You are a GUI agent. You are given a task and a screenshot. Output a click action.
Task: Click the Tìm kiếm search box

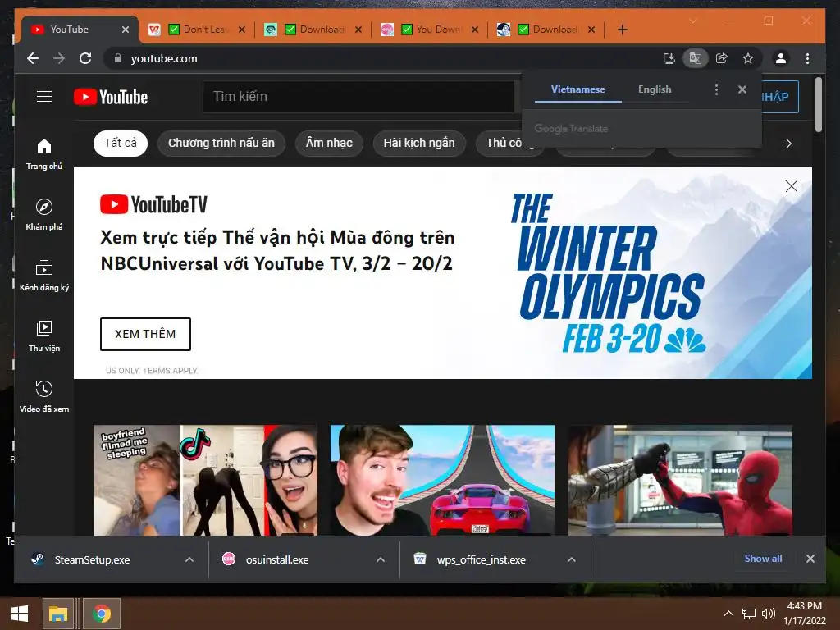click(x=358, y=97)
